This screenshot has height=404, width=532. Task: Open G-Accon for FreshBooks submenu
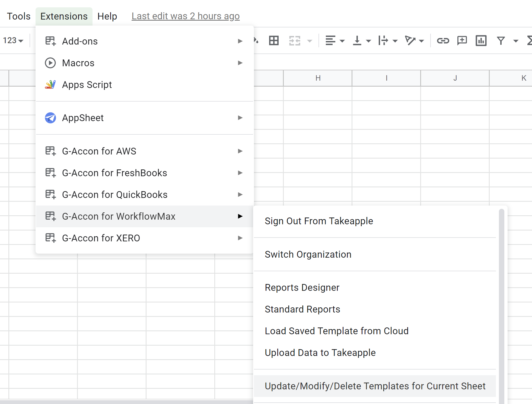click(145, 173)
